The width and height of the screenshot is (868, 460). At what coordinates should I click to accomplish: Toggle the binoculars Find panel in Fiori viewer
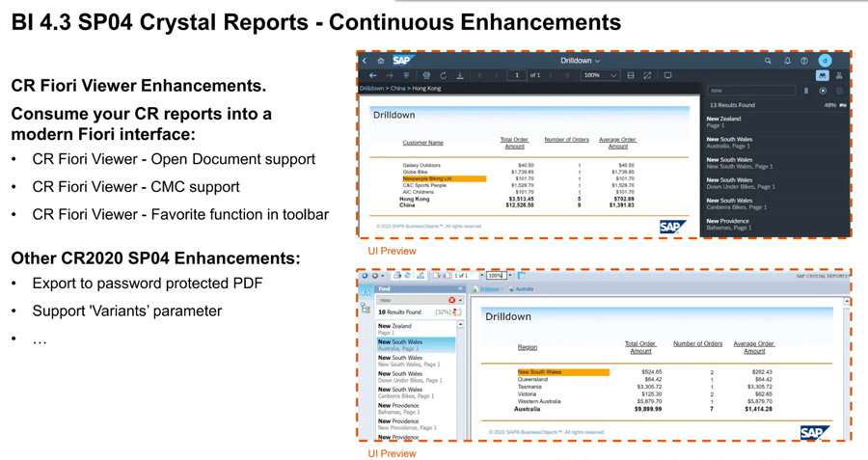coord(823,75)
